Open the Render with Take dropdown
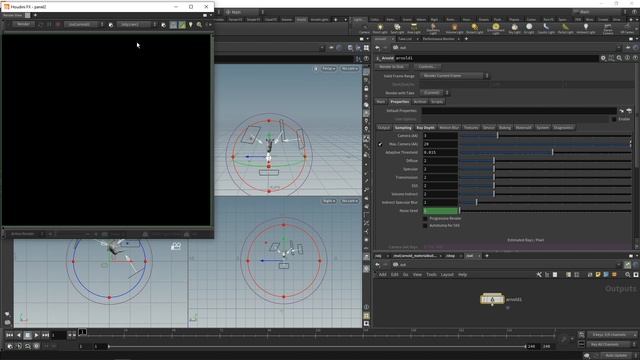The height and width of the screenshot is (360, 640). coord(434,93)
